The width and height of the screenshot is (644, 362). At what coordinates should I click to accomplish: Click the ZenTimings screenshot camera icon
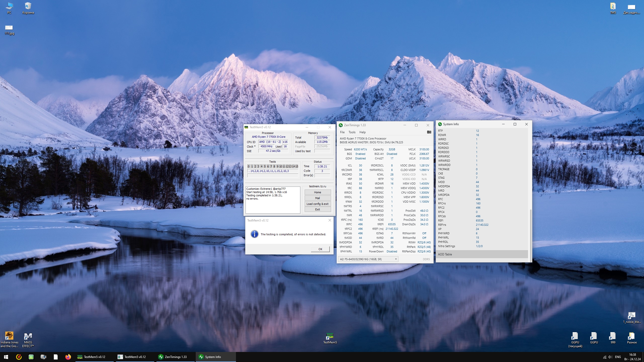click(x=429, y=132)
